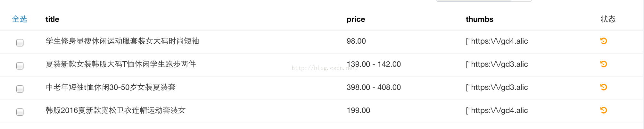
Task: Tick checkbox for 韩版2016夏新款宽松卫衣 item
Action: (x=20, y=112)
